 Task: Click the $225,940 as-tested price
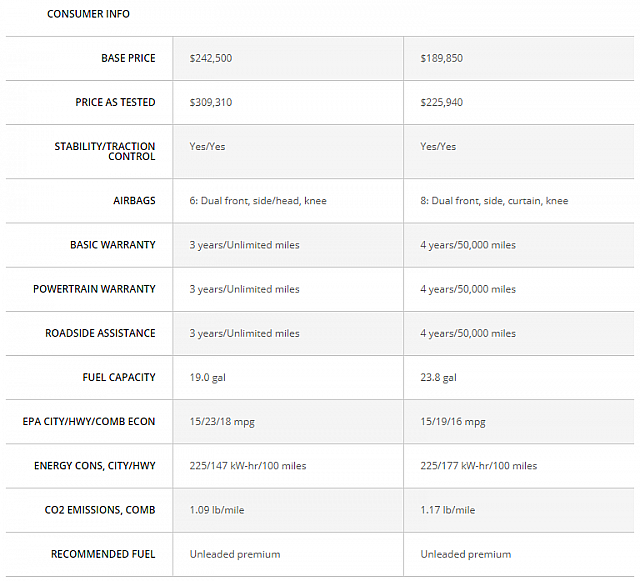442,102
